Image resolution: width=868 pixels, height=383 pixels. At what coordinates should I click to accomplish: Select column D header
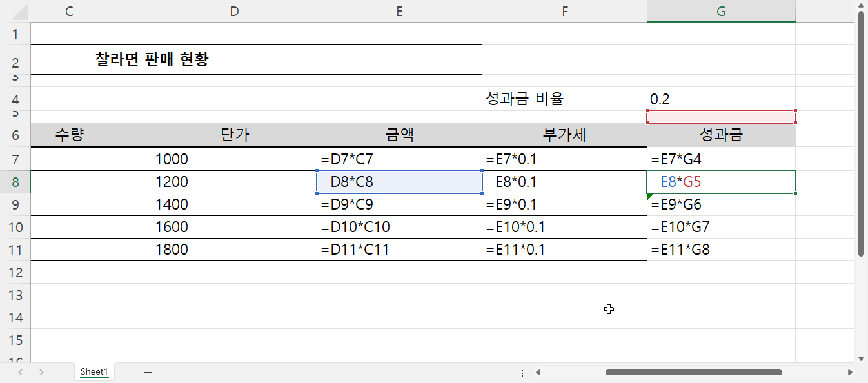[234, 11]
